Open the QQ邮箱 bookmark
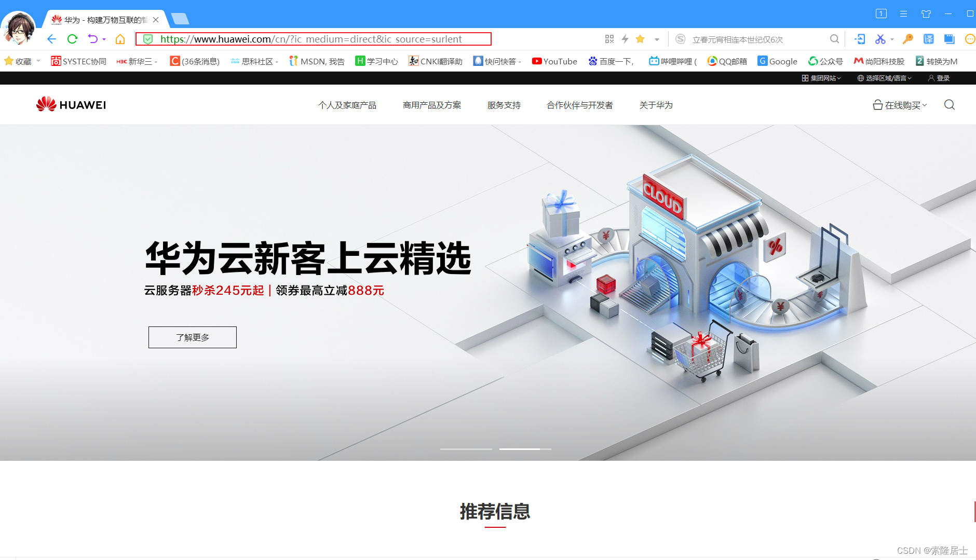This screenshot has width=976, height=560. pos(727,61)
